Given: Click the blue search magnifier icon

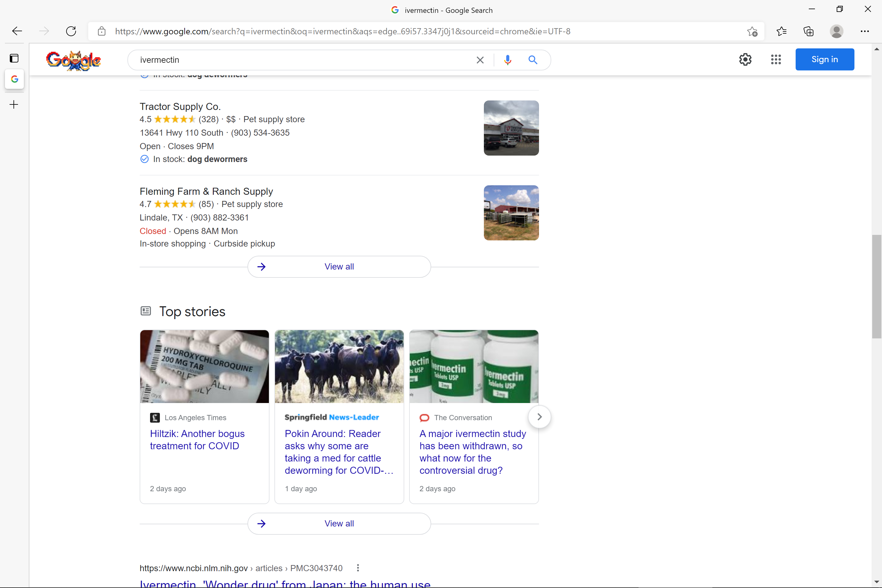Looking at the screenshot, I should tap(533, 60).
